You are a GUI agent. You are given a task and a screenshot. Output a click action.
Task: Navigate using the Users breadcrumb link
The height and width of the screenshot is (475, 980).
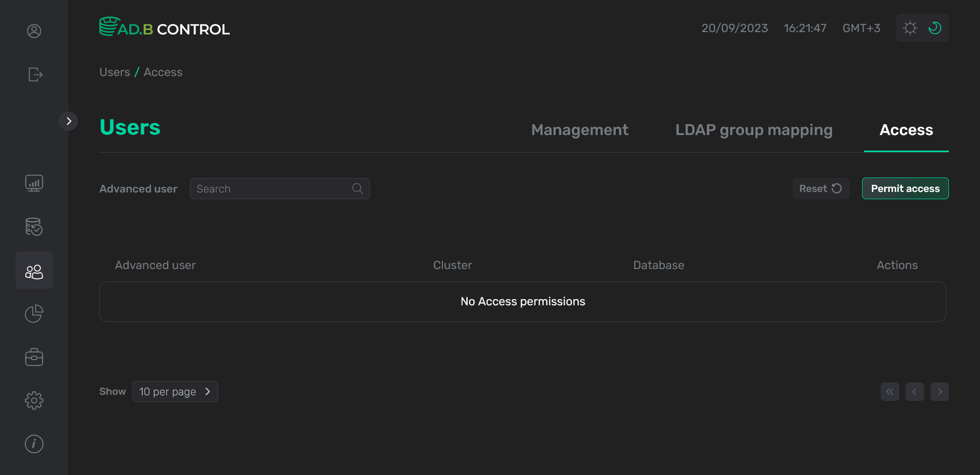115,72
